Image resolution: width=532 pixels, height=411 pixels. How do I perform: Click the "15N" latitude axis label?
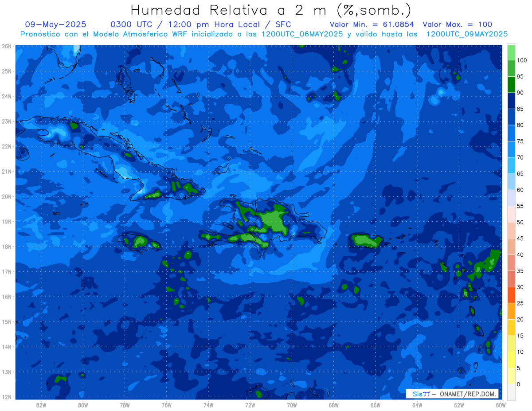click(7, 322)
